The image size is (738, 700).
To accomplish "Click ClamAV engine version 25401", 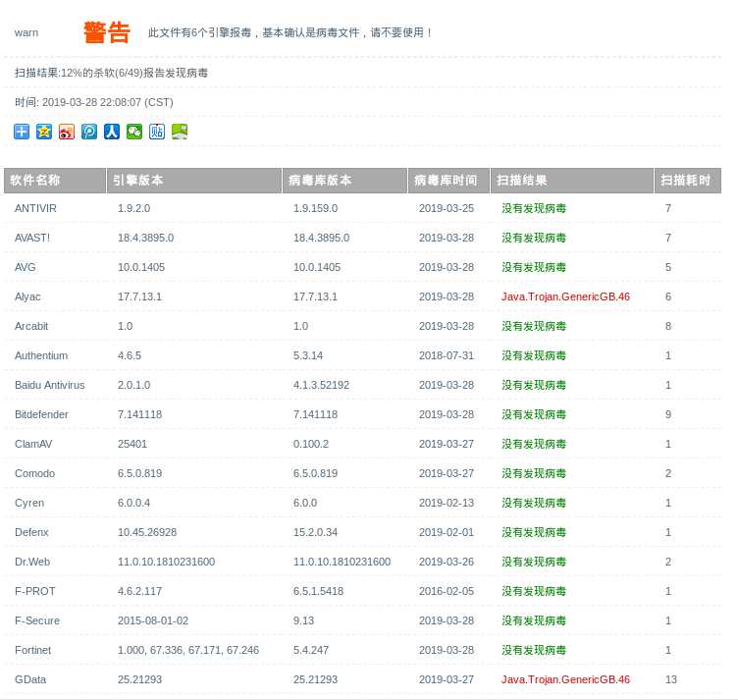I will [x=132, y=444].
